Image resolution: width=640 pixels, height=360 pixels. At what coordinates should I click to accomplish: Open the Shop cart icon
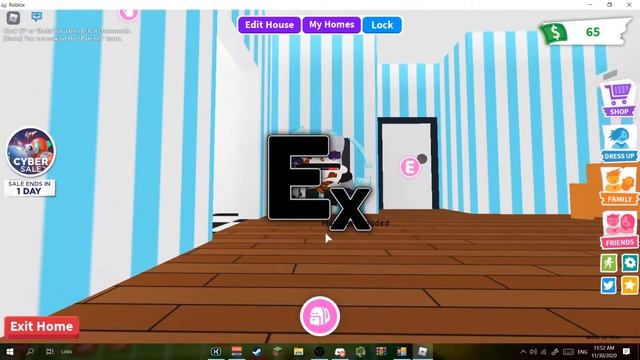(619, 99)
